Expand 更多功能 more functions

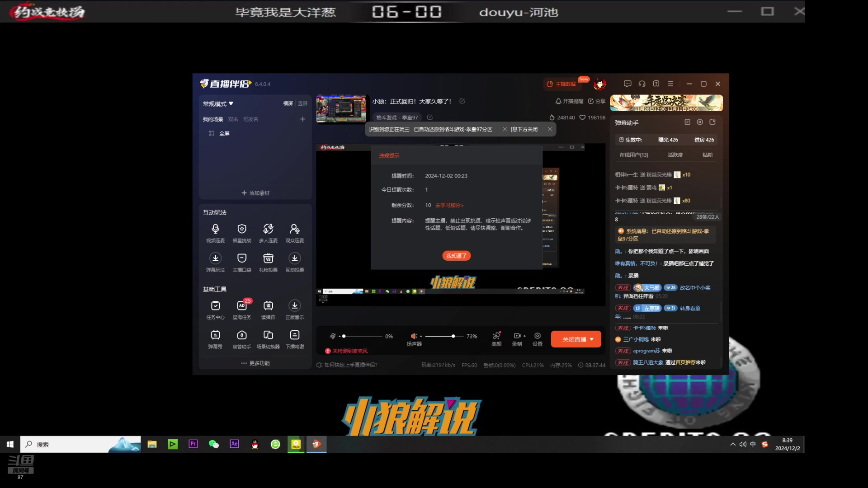[x=255, y=363]
